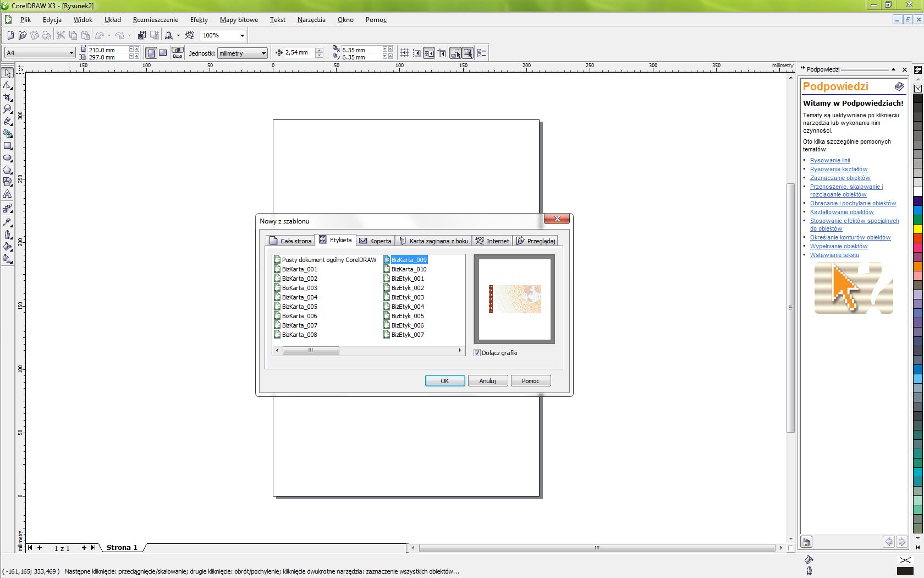Viewport: 924px width, 578px height.
Task: Switch to the Cała strona tab
Action: click(290, 241)
